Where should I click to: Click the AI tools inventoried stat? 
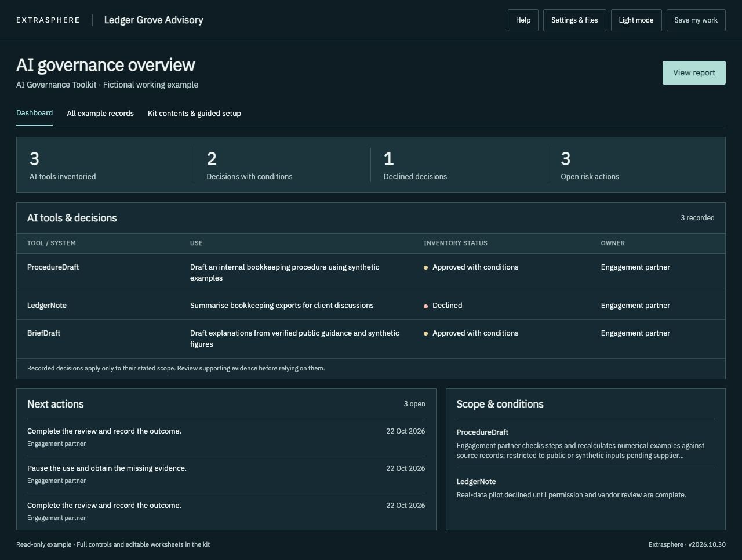pos(105,165)
